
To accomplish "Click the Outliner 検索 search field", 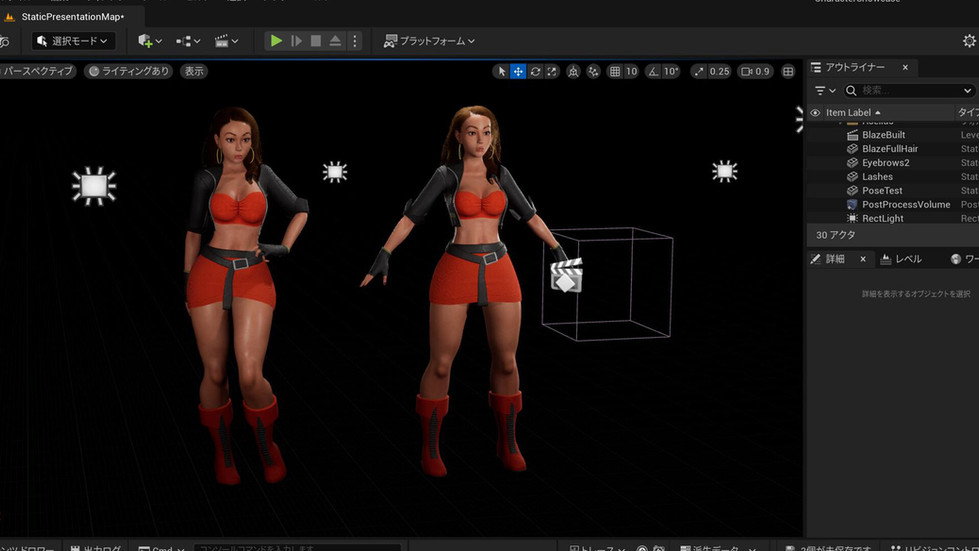I will [909, 90].
